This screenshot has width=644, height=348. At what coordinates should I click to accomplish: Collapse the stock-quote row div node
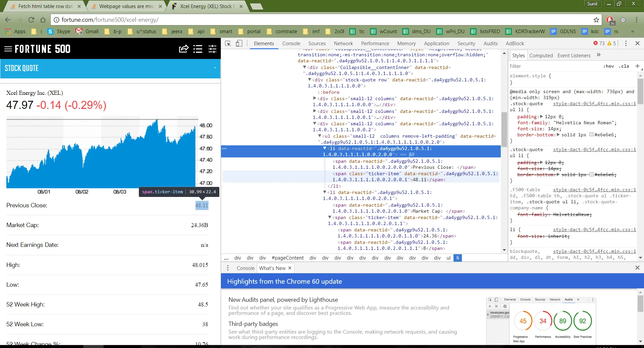[310, 80]
